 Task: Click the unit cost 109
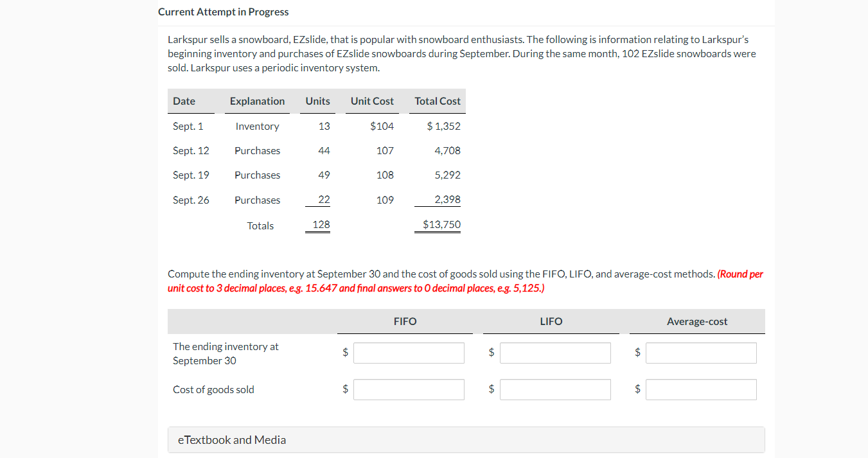click(x=385, y=200)
